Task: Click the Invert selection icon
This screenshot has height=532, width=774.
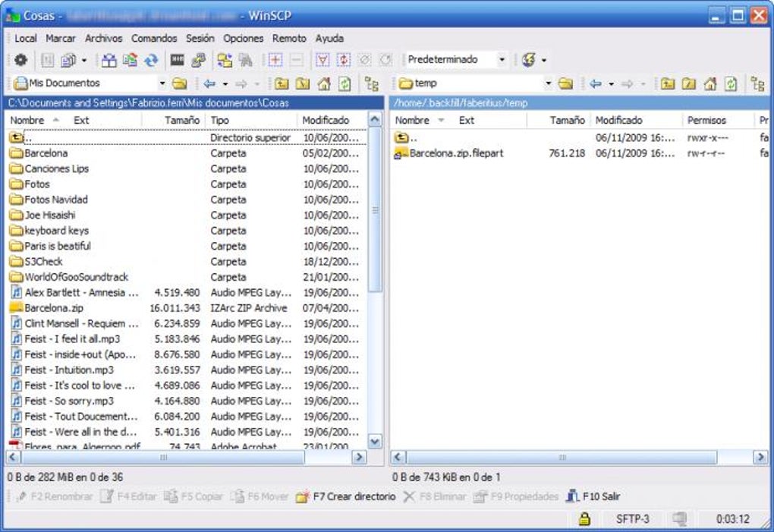Action: 344,60
